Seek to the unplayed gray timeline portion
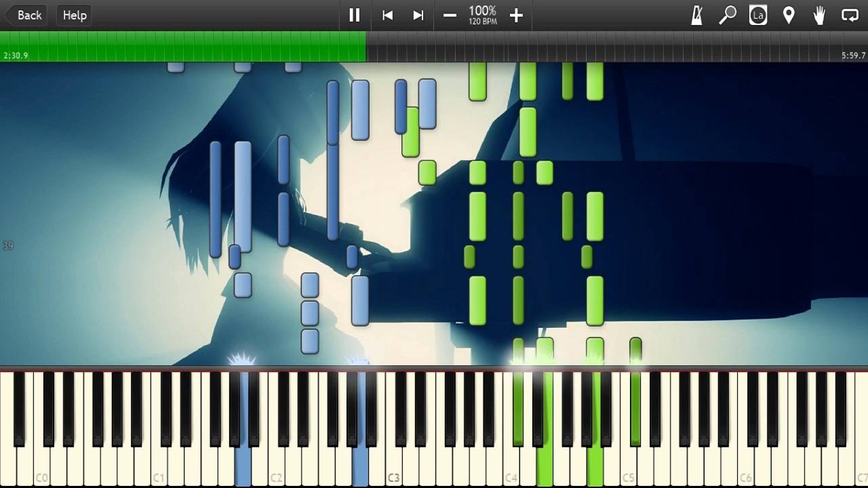Screen dimensions: 868x488 coord(617,46)
